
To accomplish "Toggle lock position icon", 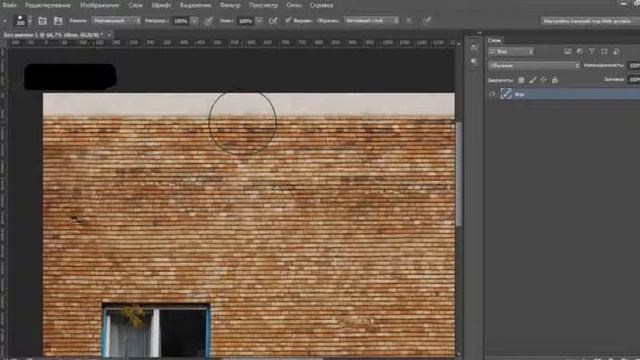I will click(543, 80).
